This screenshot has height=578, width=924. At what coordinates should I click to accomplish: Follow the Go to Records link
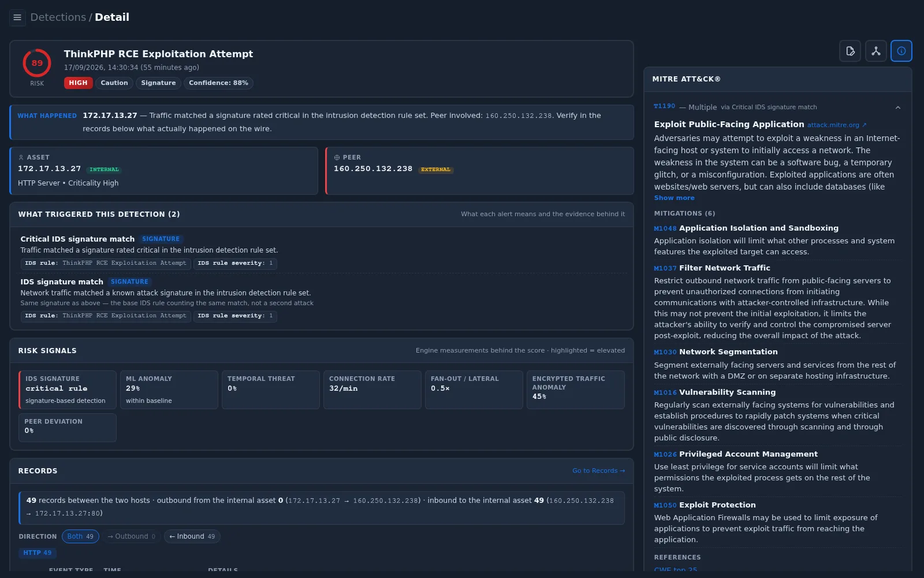[598, 470]
